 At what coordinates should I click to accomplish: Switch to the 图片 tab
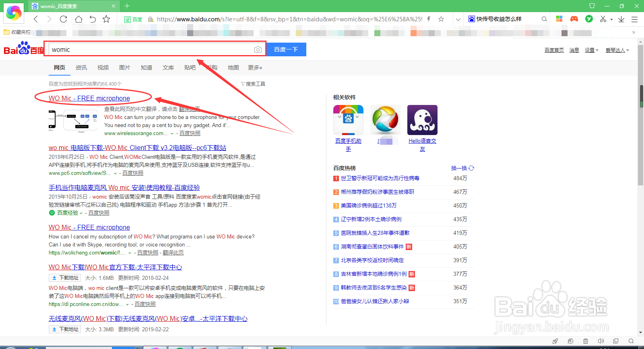pos(125,68)
